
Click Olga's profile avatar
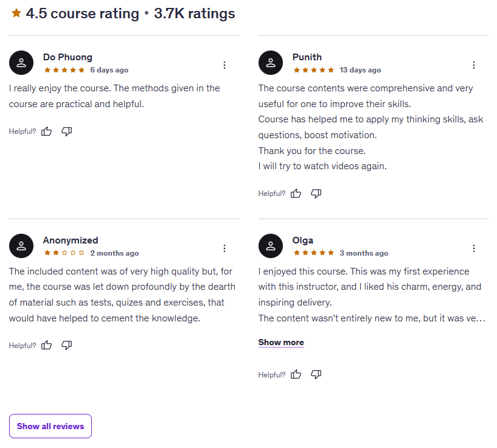pos(271,246)
